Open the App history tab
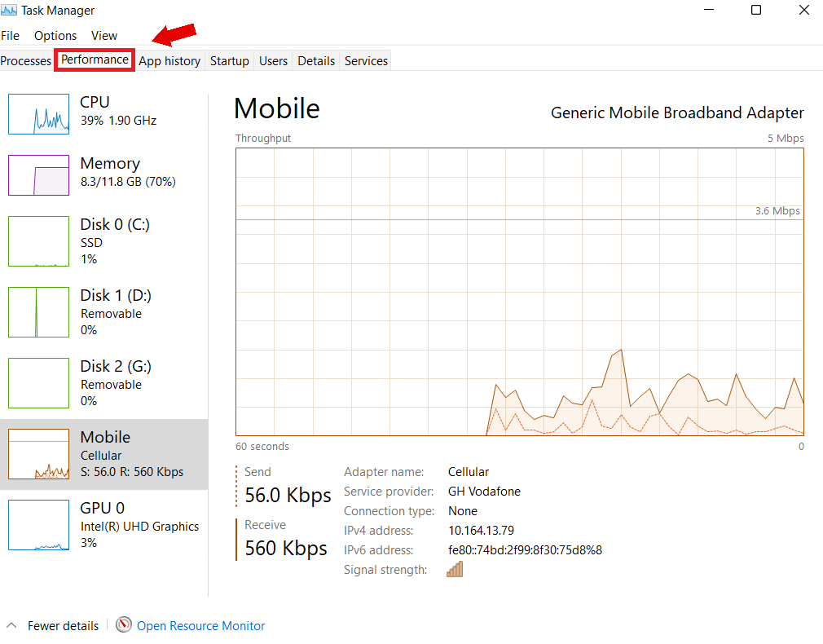 pos(169,60)
